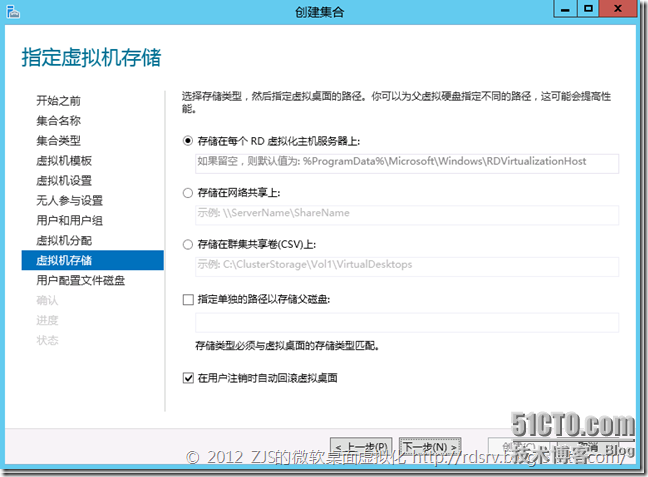
Task: Click the CSV path field
Action: (407, 267)
